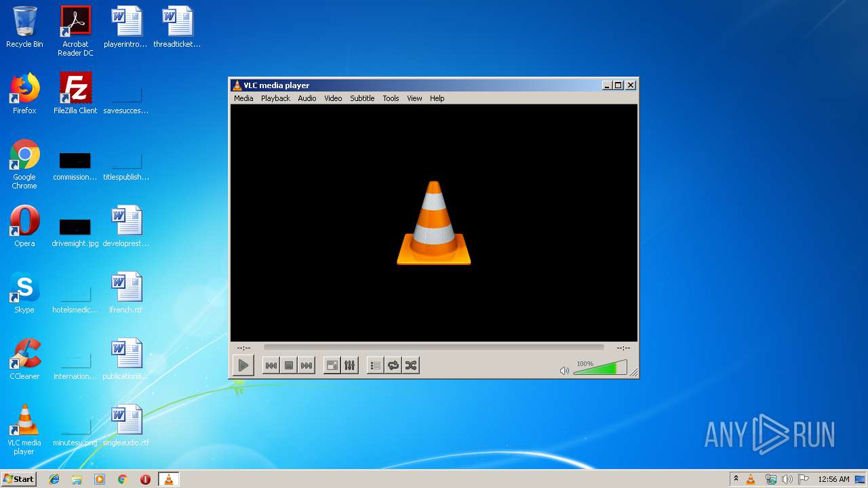Show extended settings in VLC
The image size is (868, 488).
tap(350, 365)
